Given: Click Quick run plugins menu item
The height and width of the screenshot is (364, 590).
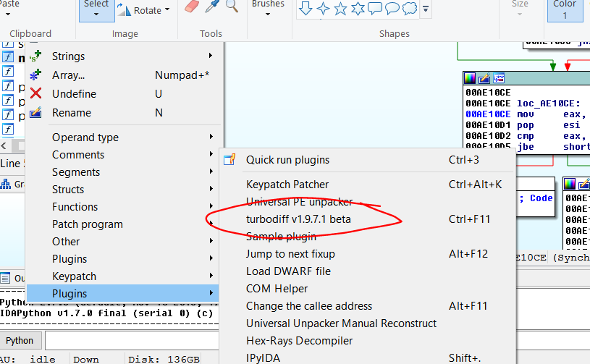Looking at the screenshot, I should 287,160.
